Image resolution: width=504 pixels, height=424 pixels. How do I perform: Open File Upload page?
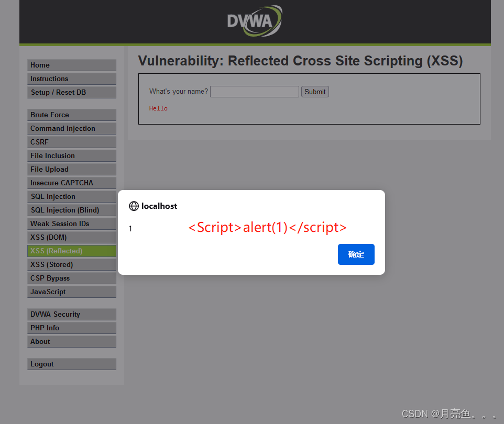click(72, 169)
